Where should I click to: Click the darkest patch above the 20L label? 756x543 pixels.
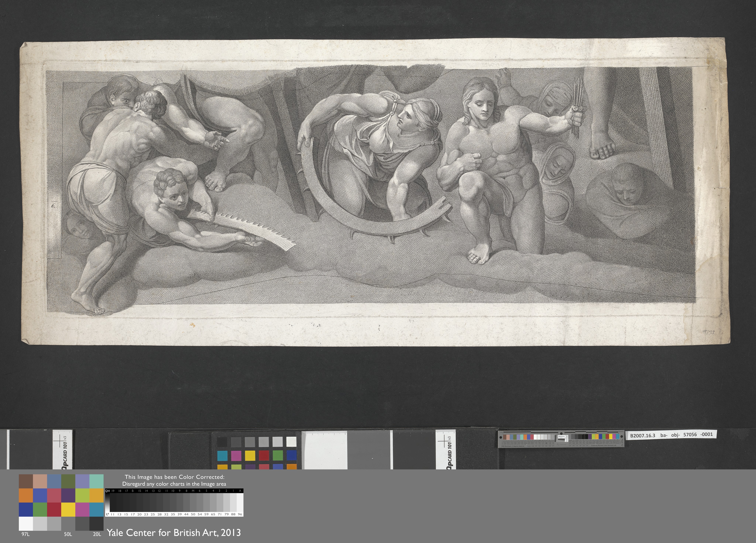[x=97, y=524]
